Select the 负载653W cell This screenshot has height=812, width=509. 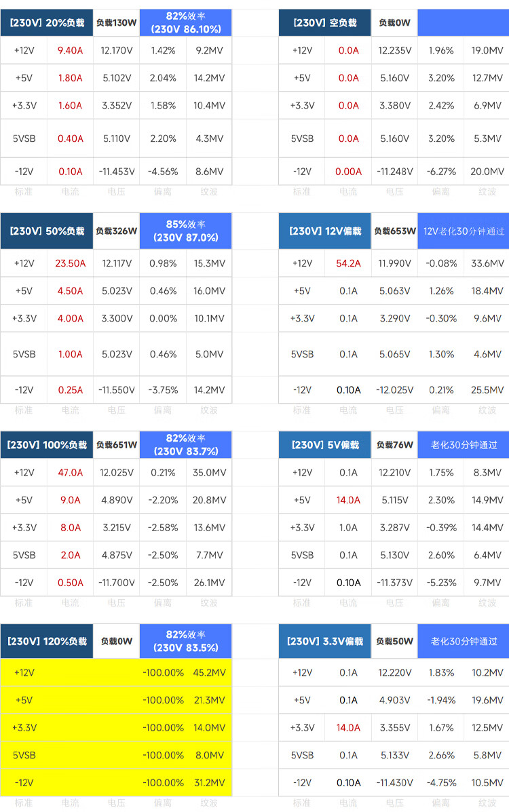pyautogui.click(x=394, y=231)
